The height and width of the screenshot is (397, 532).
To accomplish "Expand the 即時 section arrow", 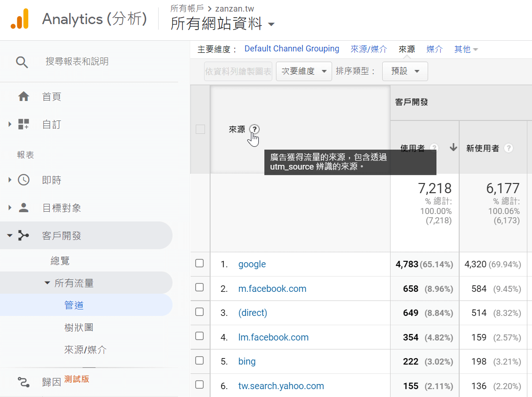I will click(10, 180).
